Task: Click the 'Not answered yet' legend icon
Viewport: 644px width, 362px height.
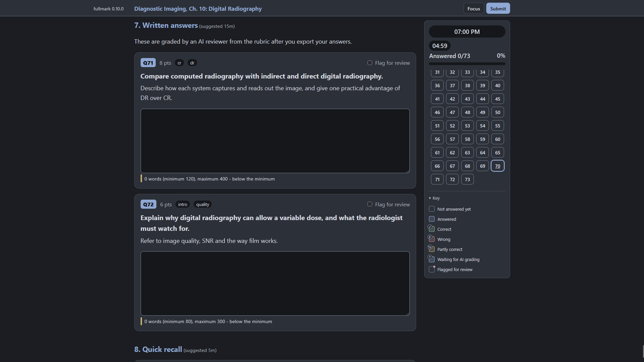Action: pyautogui.click(x=432, y=209)
